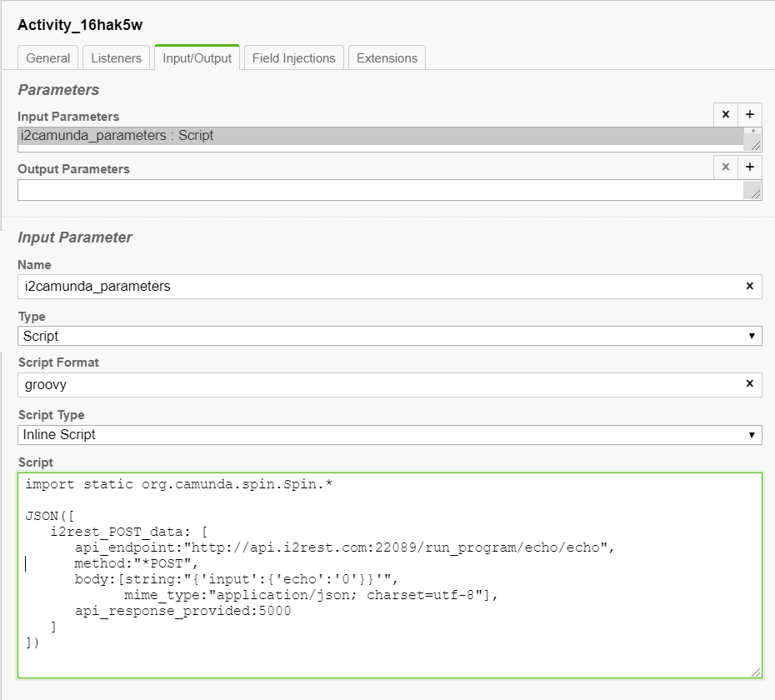This screenshot has width=775, height=700.
Task: Select the Input/Output tab
Action: pyautogui.click(x=197, y=58)
